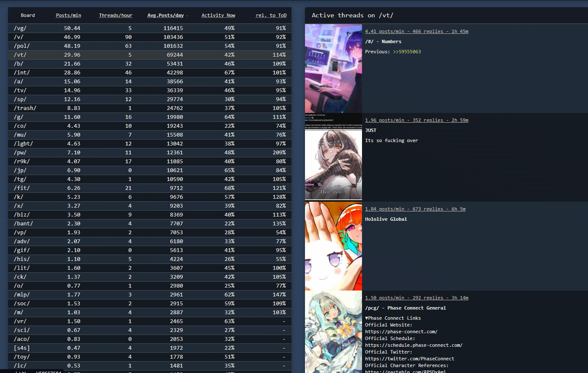
Task: Click the Board column header
Action: (x=28, y=15)
